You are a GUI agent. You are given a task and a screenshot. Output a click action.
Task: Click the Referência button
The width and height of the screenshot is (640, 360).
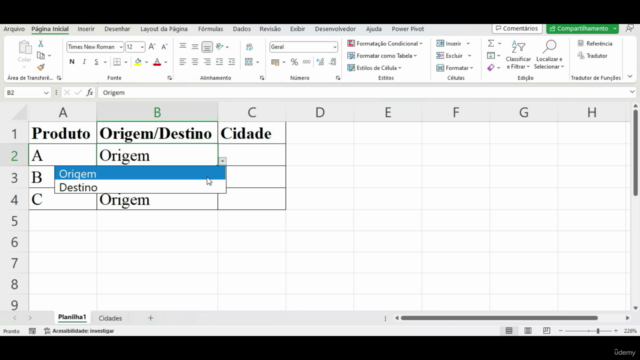(595, 43)
